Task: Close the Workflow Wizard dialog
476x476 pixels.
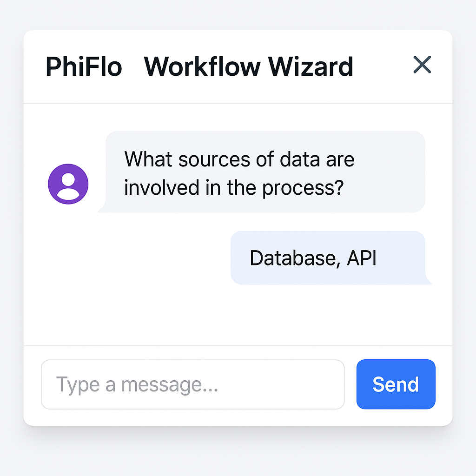Action: [422, 65]
